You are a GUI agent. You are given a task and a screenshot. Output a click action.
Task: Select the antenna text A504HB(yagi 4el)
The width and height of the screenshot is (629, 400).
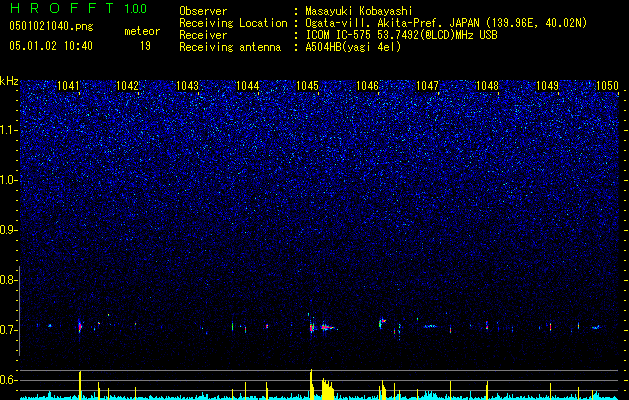353,47
